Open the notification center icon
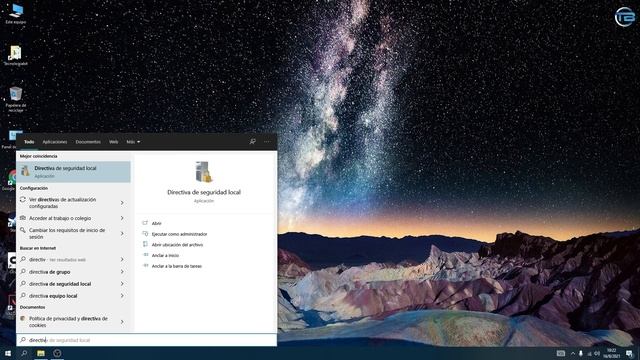640x360 pixels. point(629,353)
